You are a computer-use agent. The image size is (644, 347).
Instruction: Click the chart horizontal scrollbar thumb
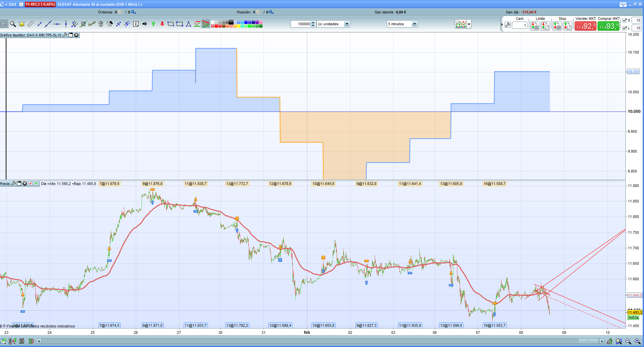588,341
